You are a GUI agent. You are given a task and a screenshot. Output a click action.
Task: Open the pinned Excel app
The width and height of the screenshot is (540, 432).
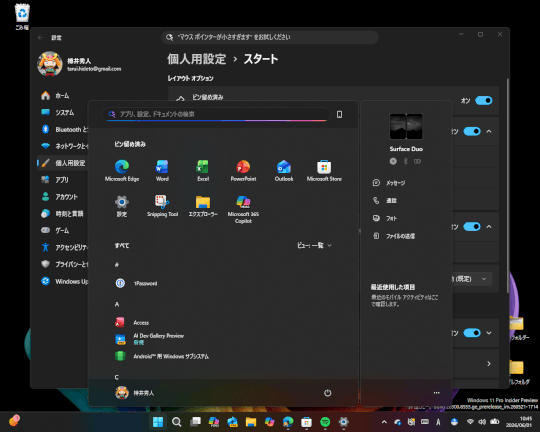point(203,171)
